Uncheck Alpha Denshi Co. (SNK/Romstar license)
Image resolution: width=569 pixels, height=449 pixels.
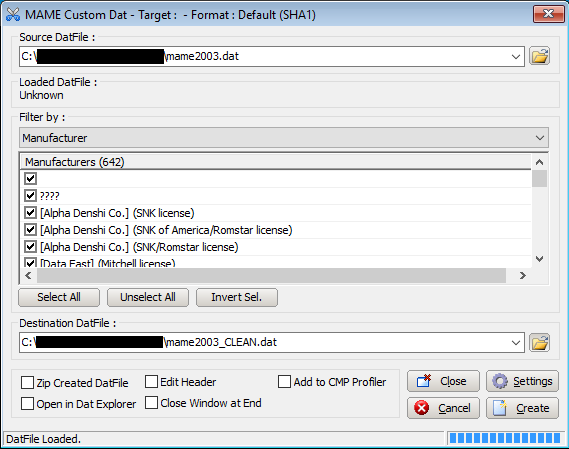tap(30, 247)
